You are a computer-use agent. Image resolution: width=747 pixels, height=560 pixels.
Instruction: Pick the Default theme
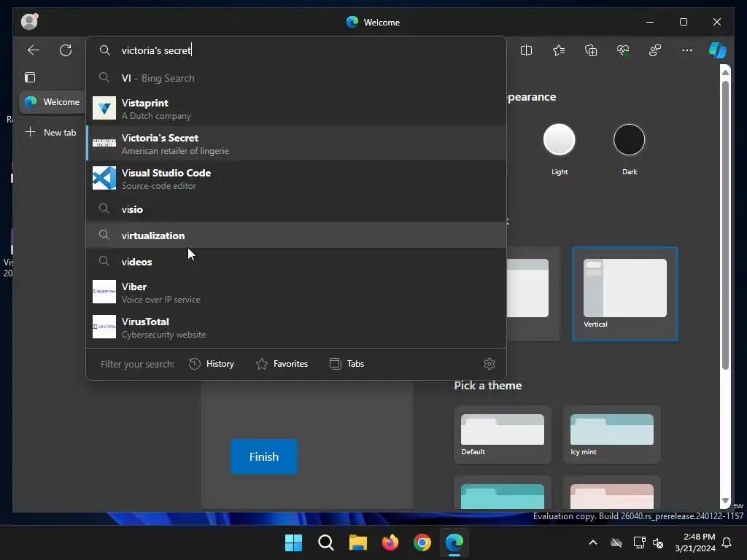click(503, 435)
